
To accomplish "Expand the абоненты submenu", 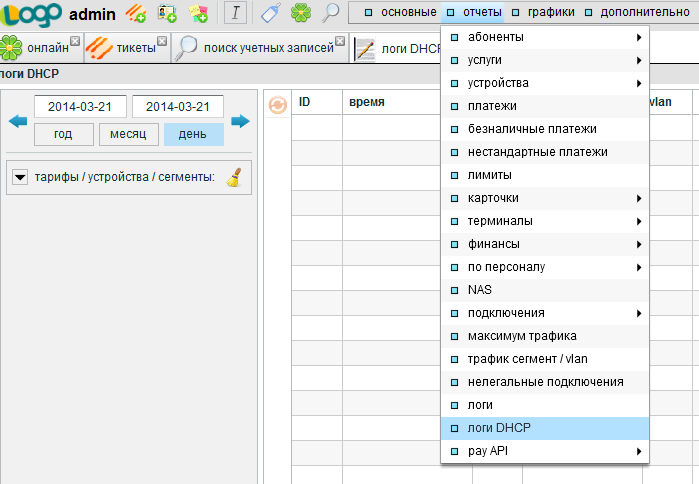I will coord(545,37).
